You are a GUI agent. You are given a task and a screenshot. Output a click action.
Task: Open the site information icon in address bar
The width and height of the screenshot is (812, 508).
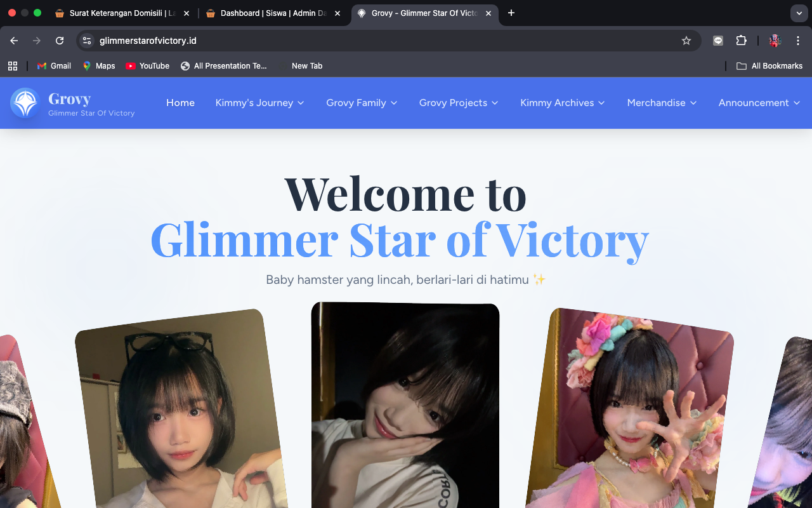[88, 41]
